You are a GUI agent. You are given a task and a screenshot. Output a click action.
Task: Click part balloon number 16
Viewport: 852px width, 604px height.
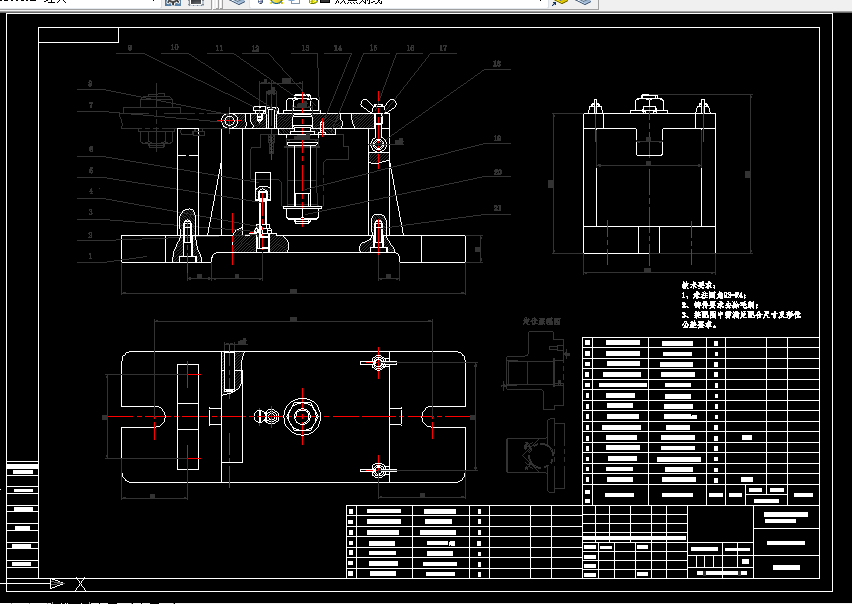click(410, 48)
